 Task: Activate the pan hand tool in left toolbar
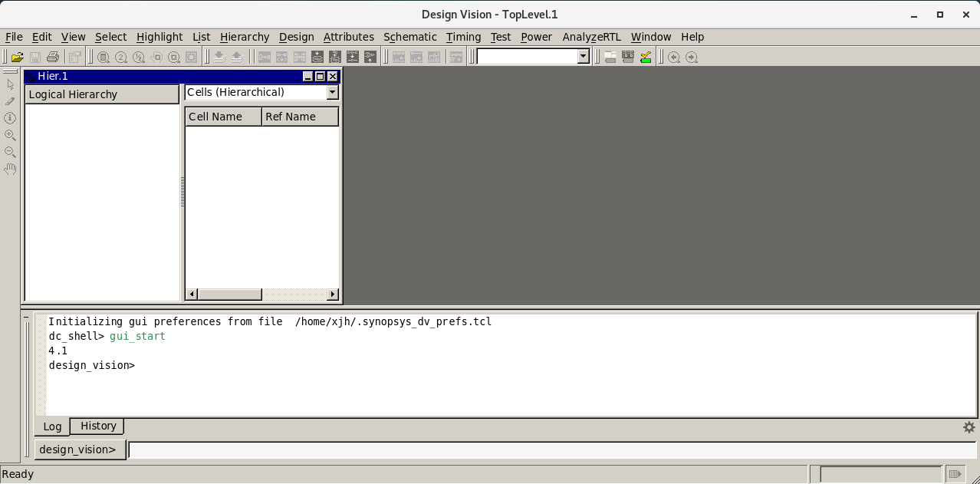click(10, 170)
